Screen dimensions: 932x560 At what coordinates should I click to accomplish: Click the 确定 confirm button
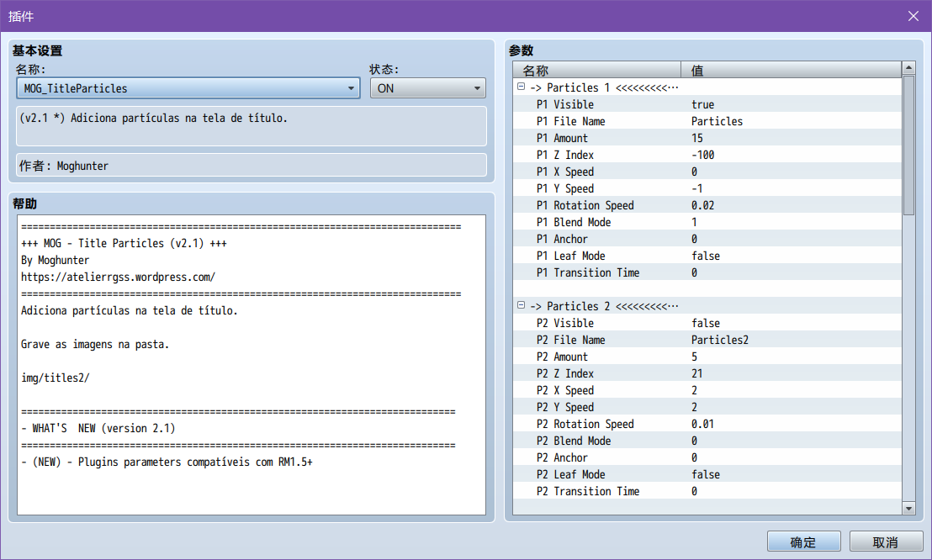tap(803, 542)
